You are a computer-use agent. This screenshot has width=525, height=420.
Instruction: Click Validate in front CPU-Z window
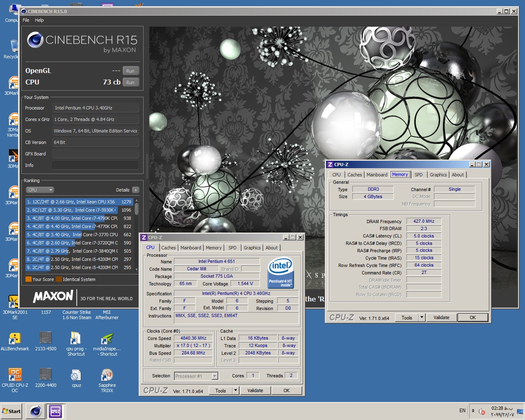pos(255,391)
